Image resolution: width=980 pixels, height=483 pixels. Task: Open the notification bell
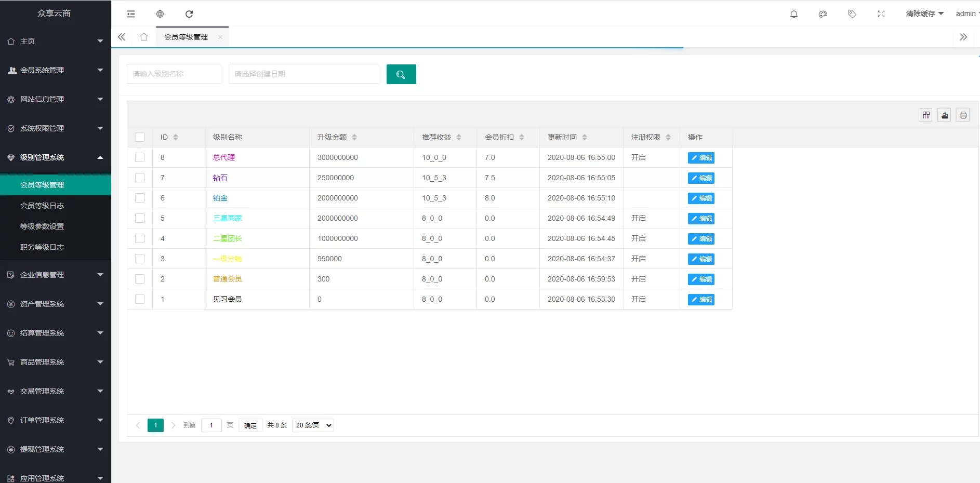point(793,14)
